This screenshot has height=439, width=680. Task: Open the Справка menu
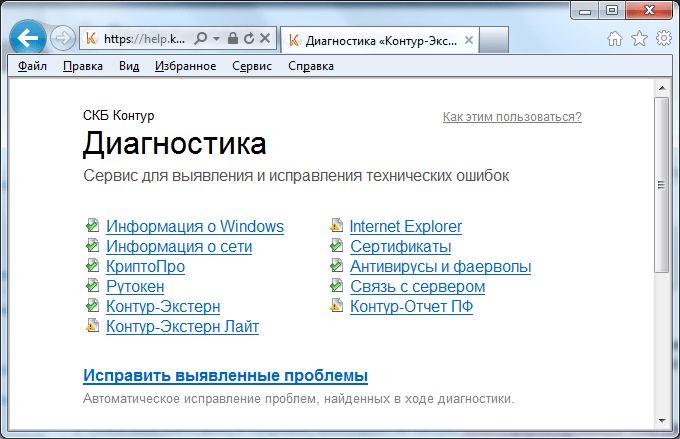[311, 66]
